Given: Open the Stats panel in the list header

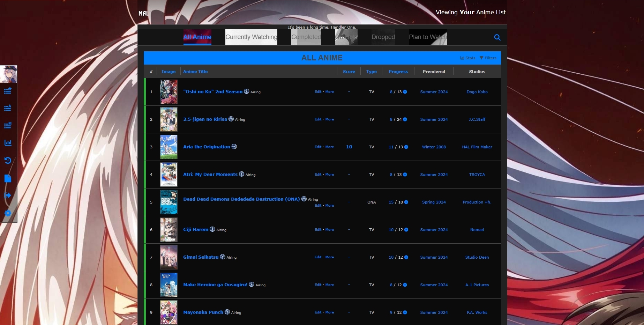Looking at the screenshot, I should point(468,58).
